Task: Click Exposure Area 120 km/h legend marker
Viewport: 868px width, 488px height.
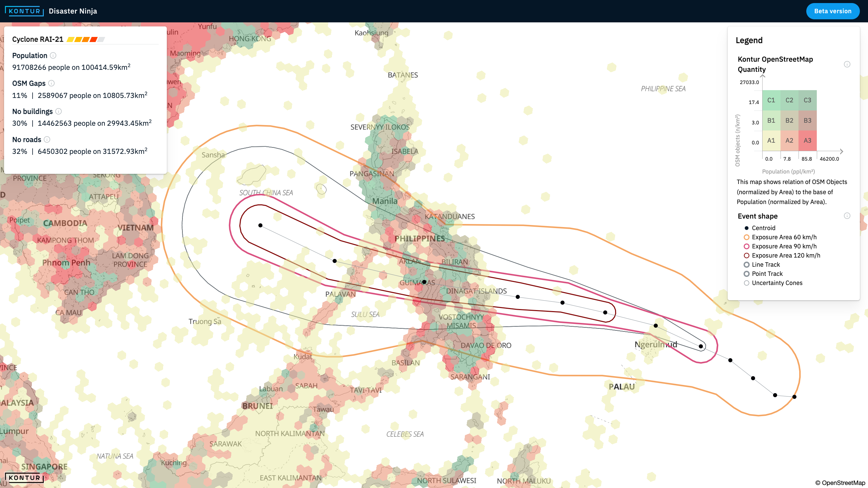Action: click(x=747, y=256)
